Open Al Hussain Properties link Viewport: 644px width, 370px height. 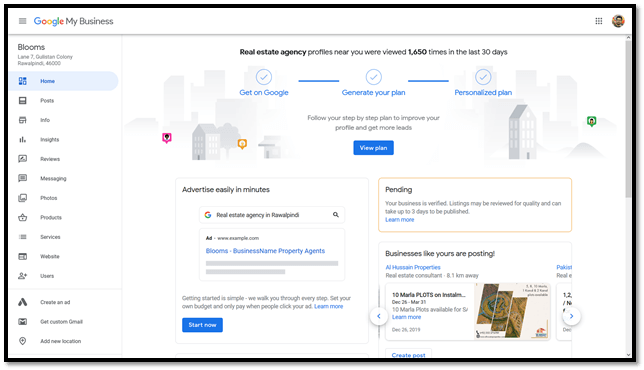(x=413, y=267)
